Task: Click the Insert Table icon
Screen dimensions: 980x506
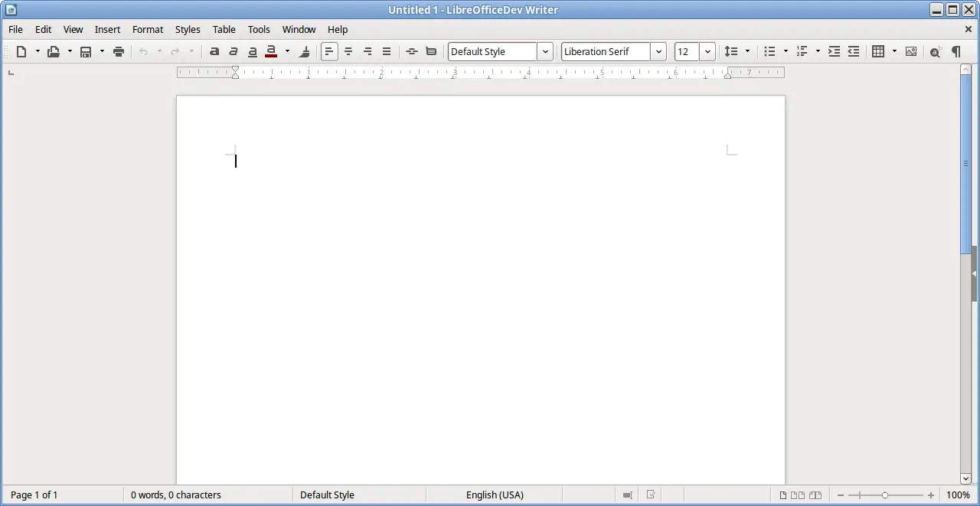Action: tap(878, 51)
